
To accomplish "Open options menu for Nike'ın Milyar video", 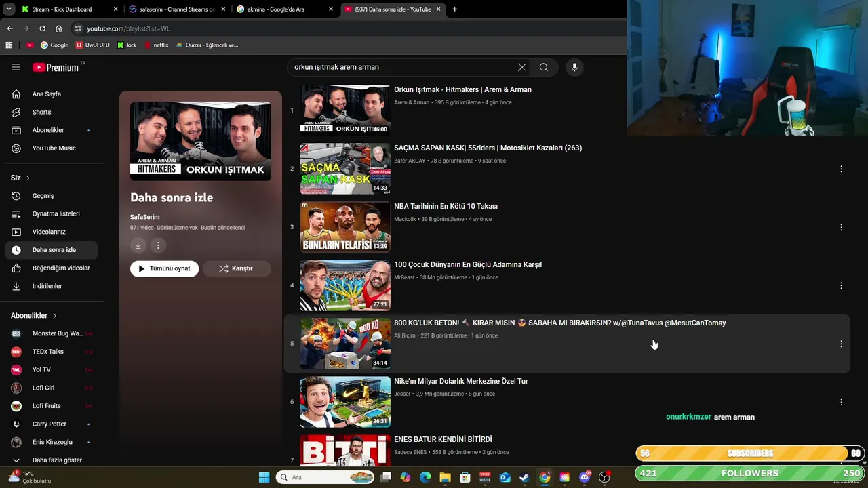I will 841,402.
